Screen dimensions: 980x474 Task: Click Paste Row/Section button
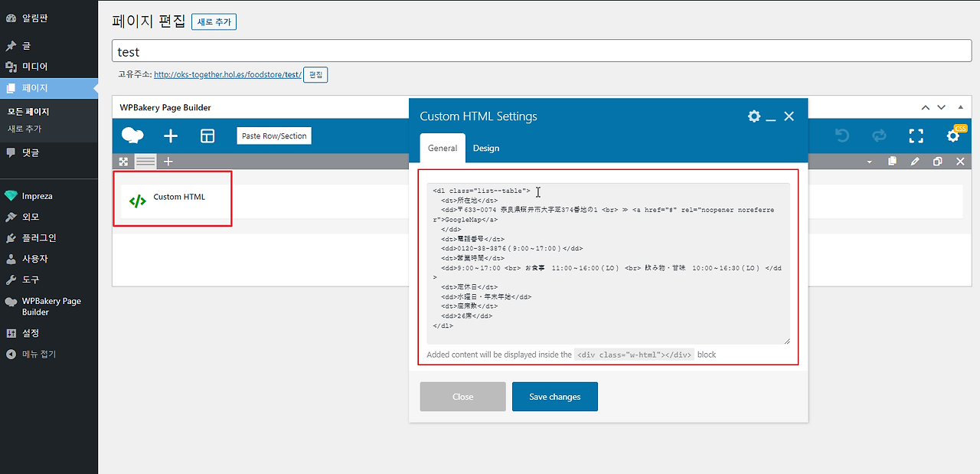(274, 136)
